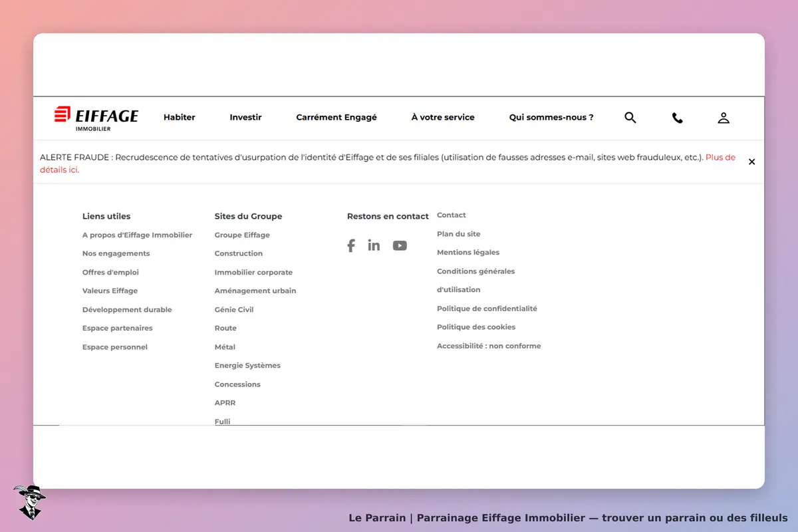Visit the Métal site link
This screenshot has height=532, width=798.
click(225, 346)
